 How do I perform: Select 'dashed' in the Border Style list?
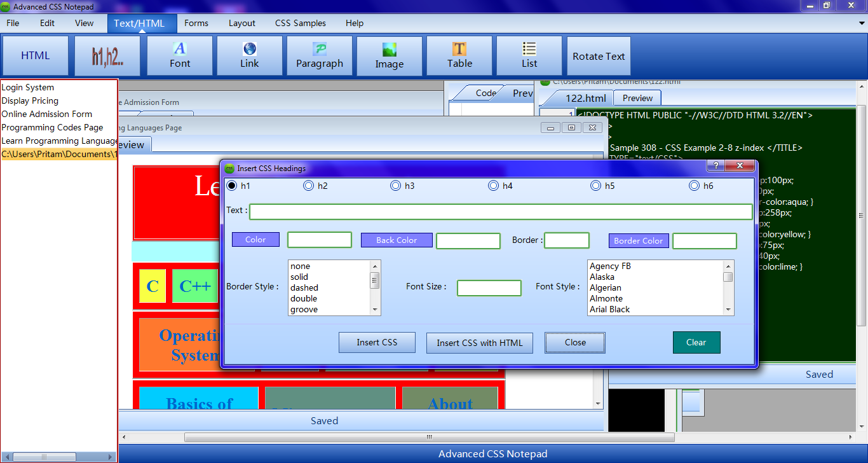pyautogui.click(x=303, y=287)
